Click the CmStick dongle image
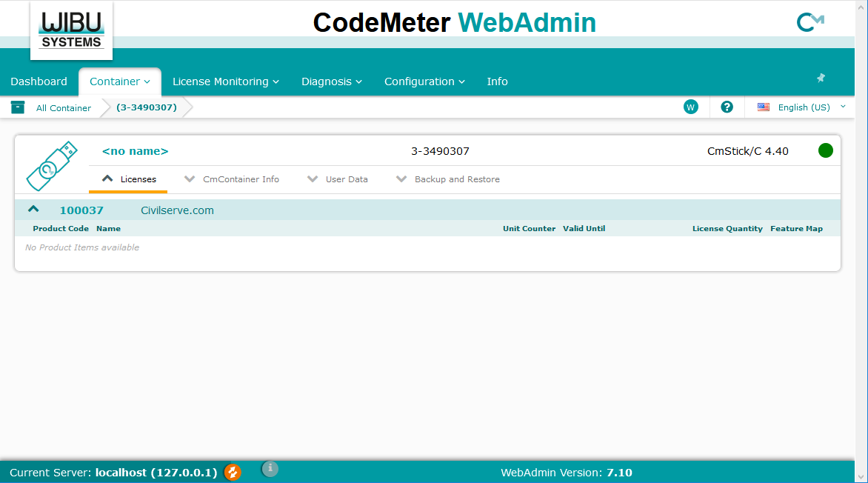This screenshot has height=483, width=868. click(51, 164)
